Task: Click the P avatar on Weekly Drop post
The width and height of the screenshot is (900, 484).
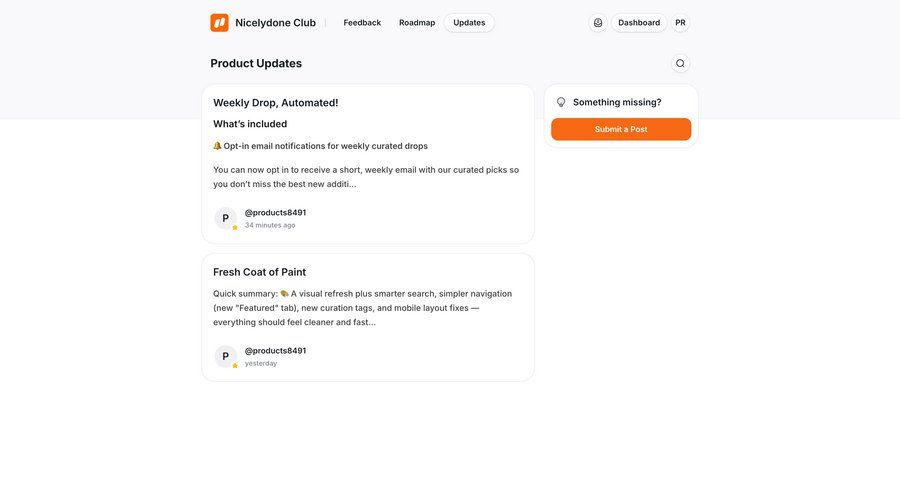Action: click(226, 218)
